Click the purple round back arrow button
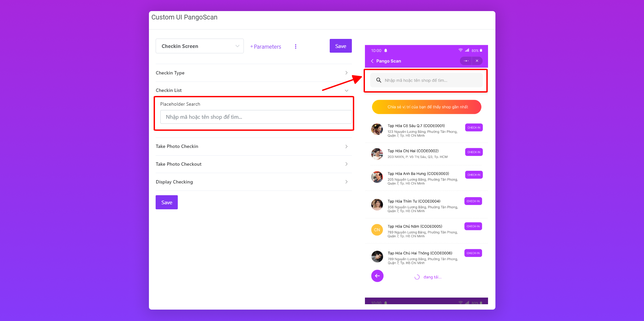The image size is (644, 321). (x=377, y=276)
